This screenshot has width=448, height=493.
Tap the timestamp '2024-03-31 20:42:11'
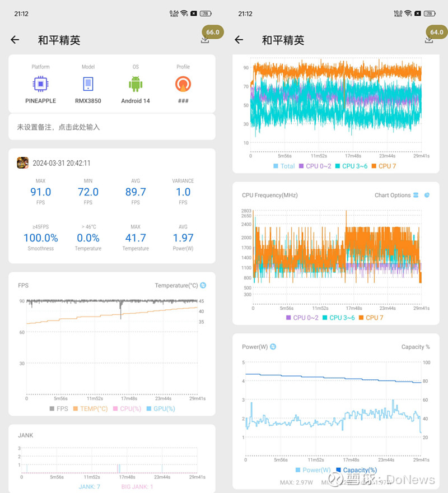61,163
